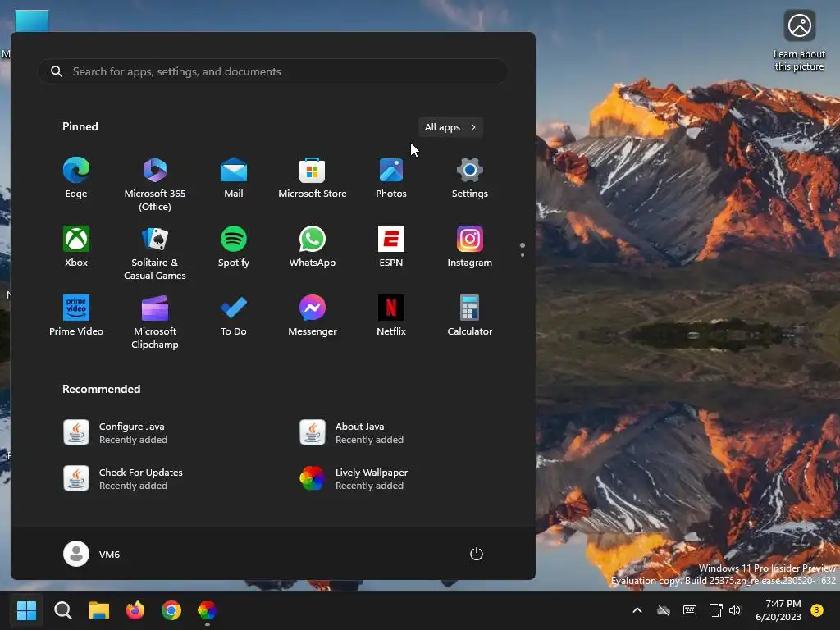Launch Instagram from pinned apps
Image resolution: width=840 pixels, height=630 pixels.
(470, 247)
